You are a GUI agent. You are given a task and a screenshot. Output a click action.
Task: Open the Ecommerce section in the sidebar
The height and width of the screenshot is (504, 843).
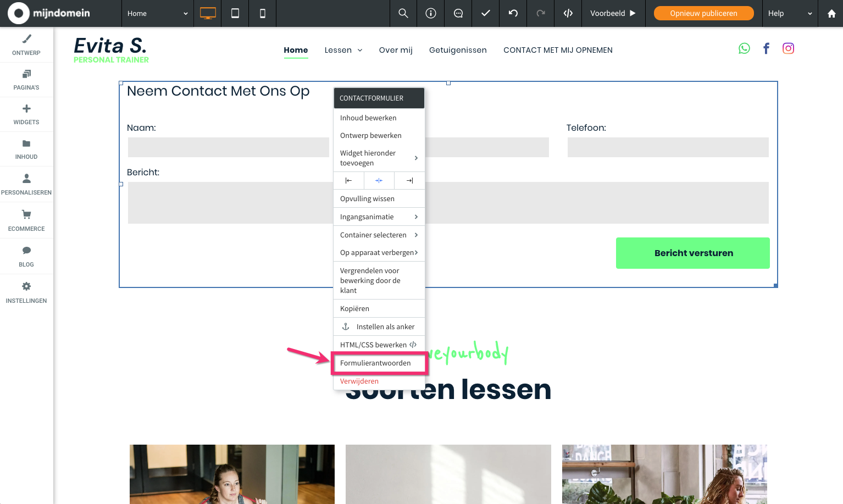26,220
